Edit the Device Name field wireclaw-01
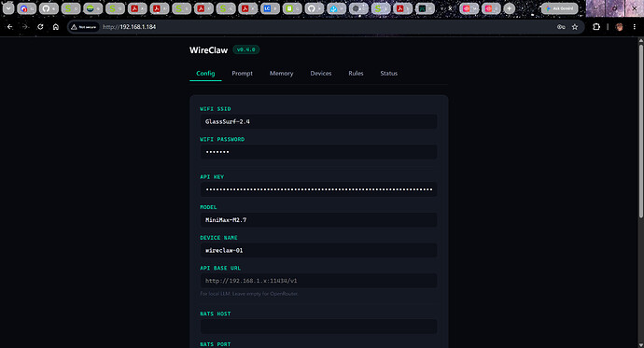The image size is (644, 348). tap(318, 250)
